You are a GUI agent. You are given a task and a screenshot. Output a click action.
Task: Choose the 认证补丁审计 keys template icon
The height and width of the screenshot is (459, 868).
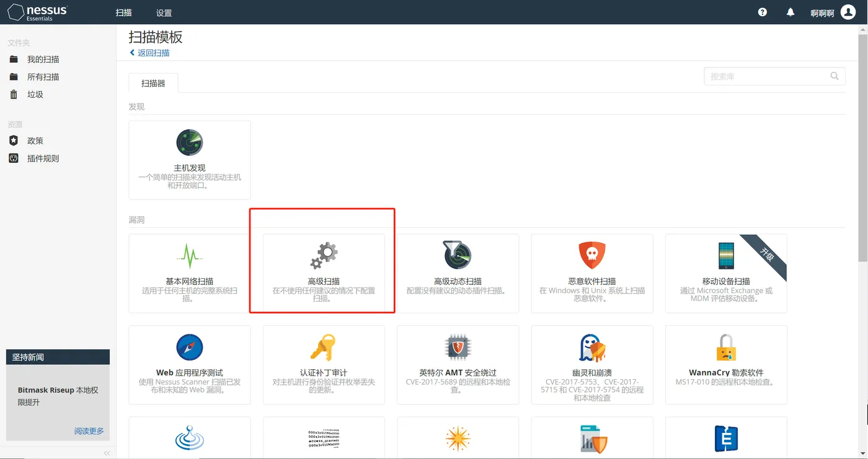324,347
